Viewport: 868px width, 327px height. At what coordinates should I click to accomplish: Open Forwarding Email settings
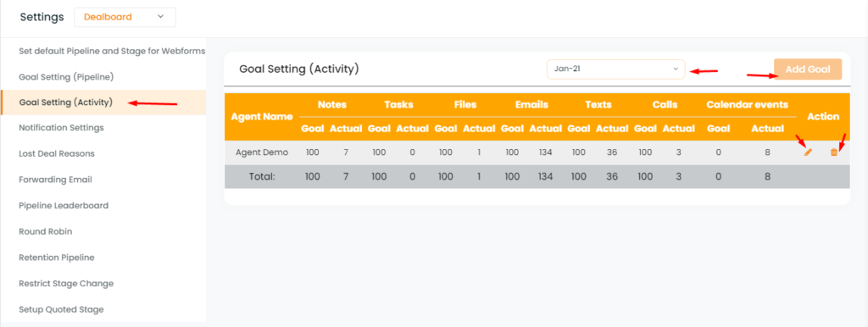[55, 180]
